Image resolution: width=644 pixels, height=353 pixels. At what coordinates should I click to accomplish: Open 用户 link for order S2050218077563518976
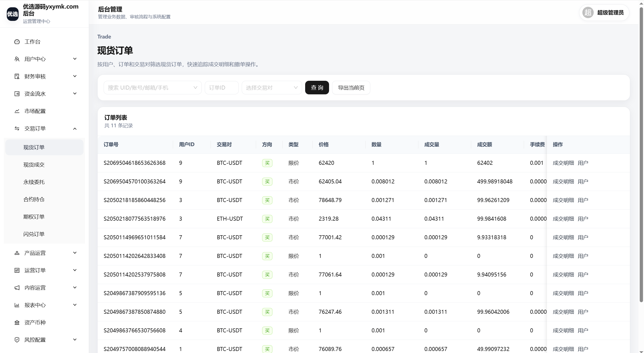583,219
